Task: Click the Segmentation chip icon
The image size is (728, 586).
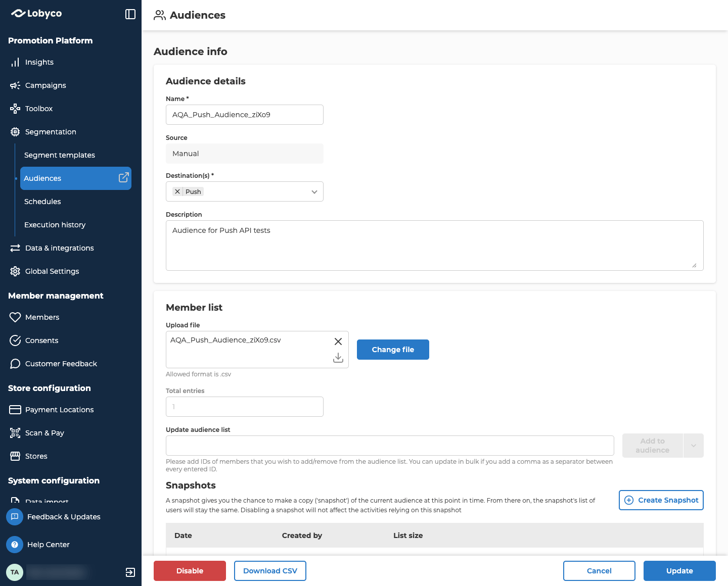Action: [x=15, y=132]
